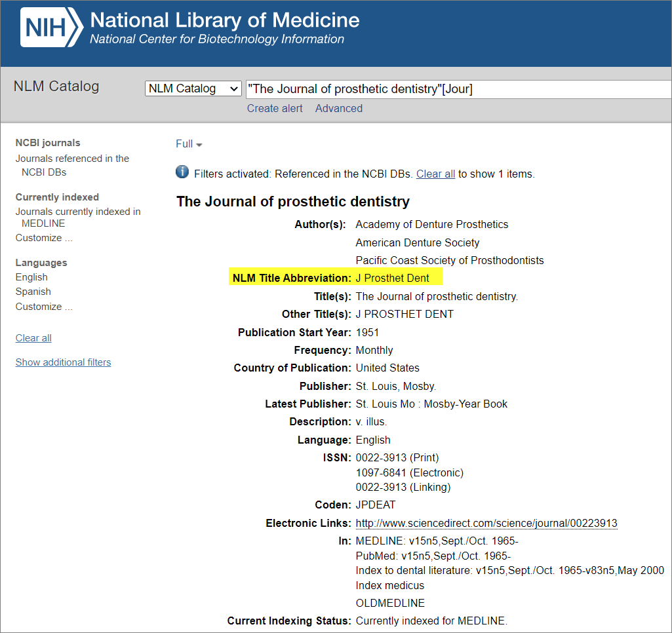The image size is (672, 633).
Task: Click the Languages sidebar heading
Action: tap(41, 263)
